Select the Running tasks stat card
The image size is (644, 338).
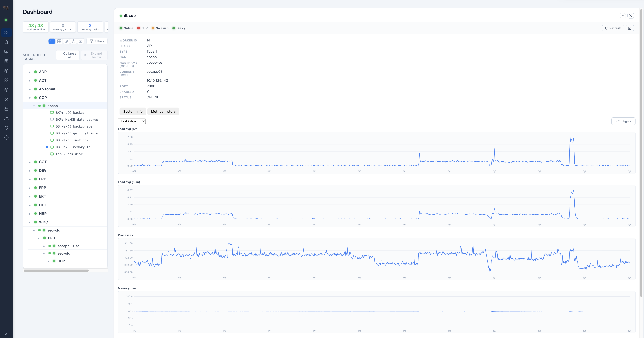click(90, 27)
